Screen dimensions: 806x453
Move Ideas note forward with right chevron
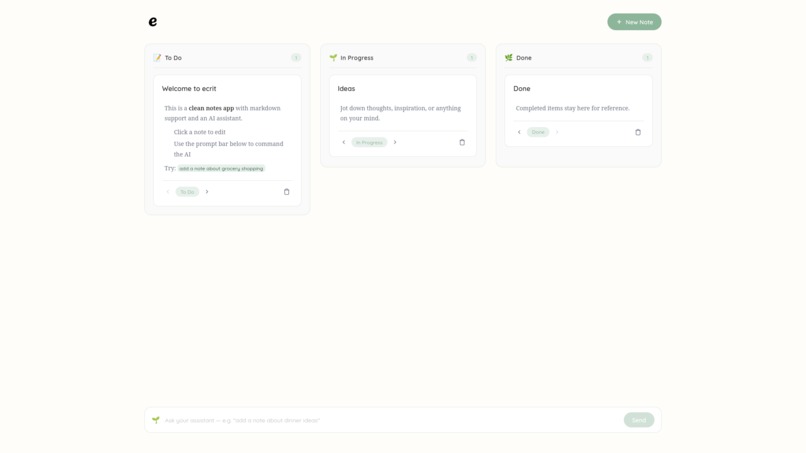pos(395,142)
